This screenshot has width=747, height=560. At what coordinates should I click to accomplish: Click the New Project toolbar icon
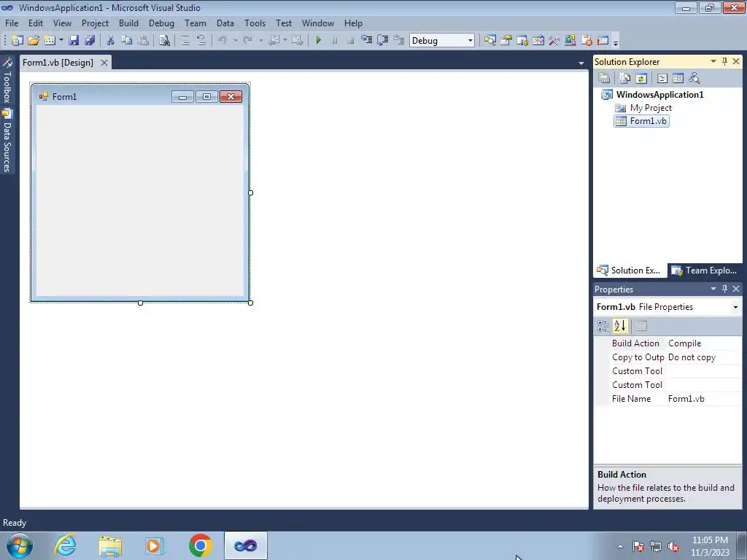pos(18,41)
